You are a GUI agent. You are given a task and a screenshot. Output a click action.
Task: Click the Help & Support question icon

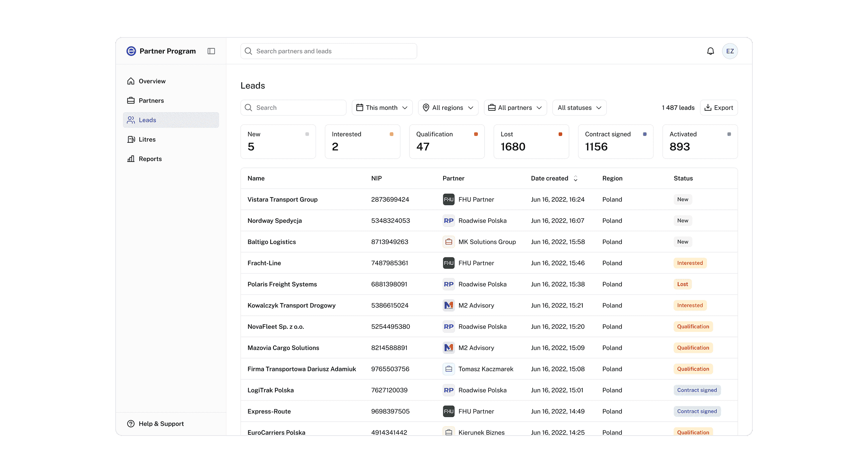(131, 424)
